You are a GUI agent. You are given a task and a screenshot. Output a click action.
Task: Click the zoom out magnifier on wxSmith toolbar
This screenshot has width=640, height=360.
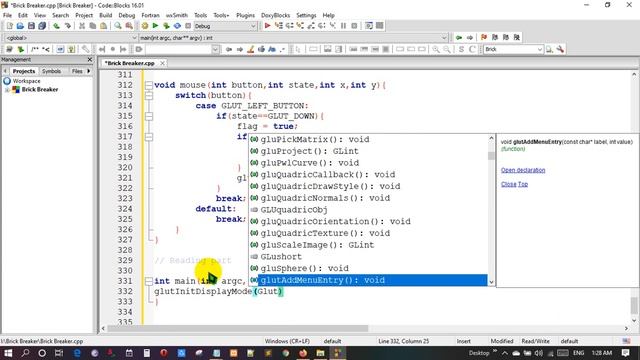pos(447,49)
